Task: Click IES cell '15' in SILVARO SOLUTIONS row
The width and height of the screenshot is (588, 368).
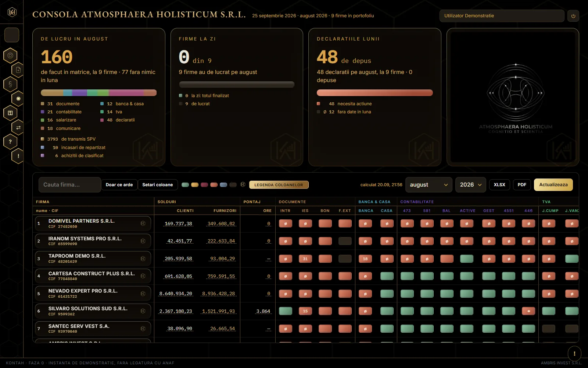Action: coord(305,311)
